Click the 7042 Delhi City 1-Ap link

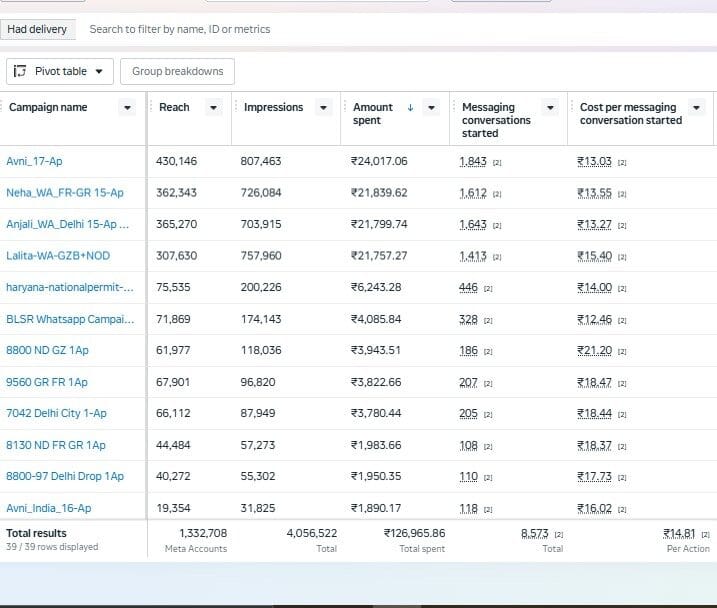[56, 413]
